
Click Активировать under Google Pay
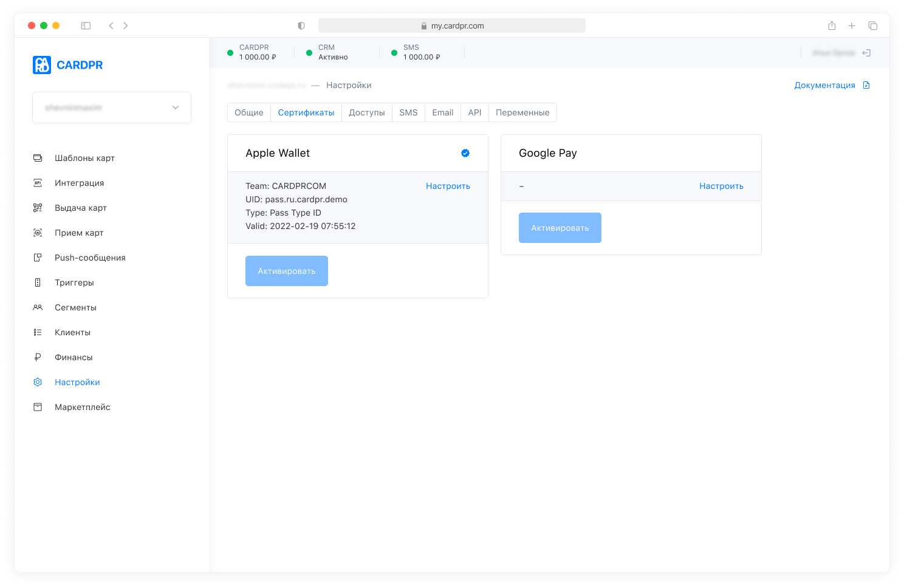560,228
